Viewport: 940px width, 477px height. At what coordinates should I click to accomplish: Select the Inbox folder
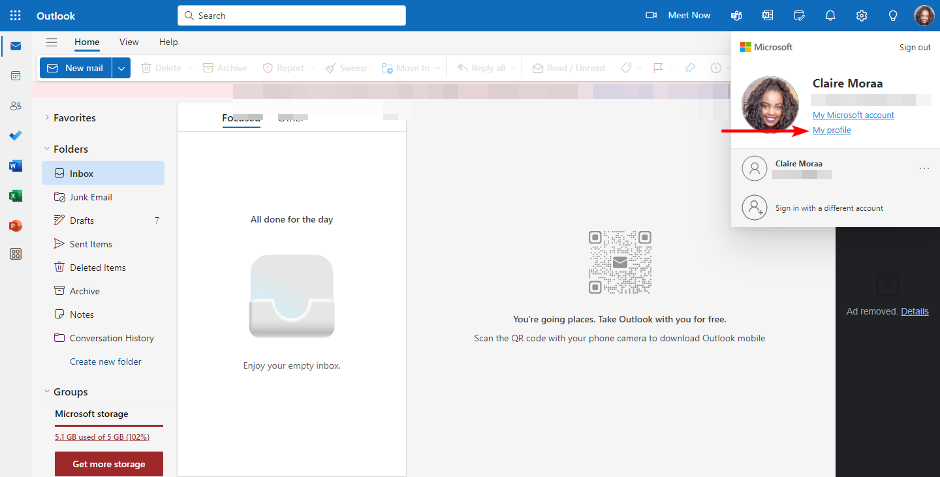pyautogui.click(x=103, y=173)
